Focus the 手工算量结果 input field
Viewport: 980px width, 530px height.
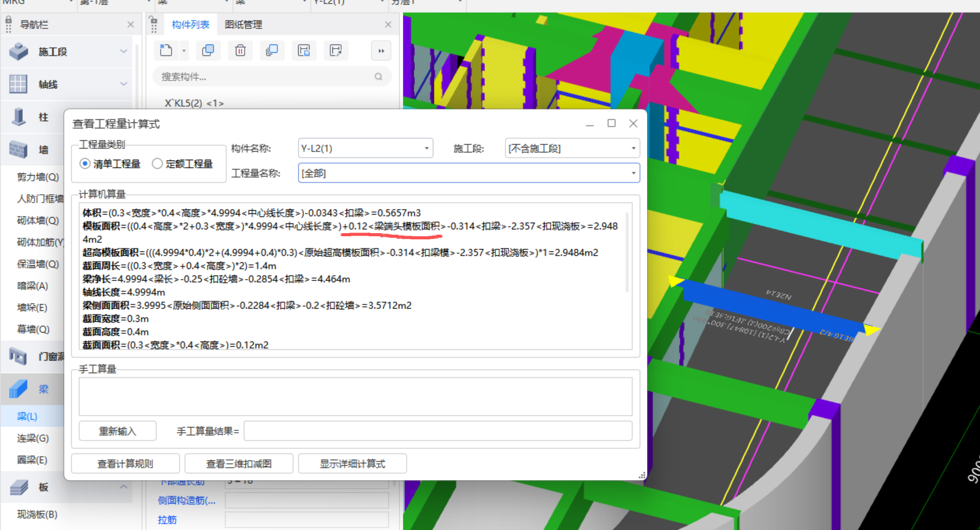click(x=438, y=431)
